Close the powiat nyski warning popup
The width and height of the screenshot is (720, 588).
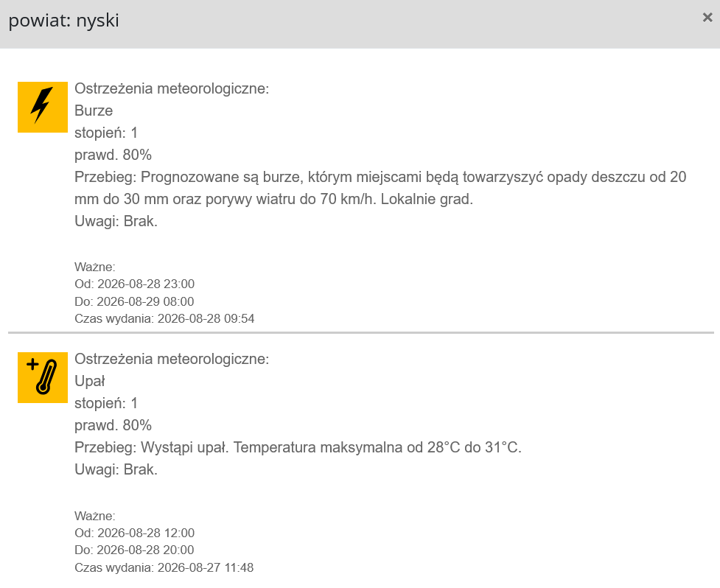707,18
